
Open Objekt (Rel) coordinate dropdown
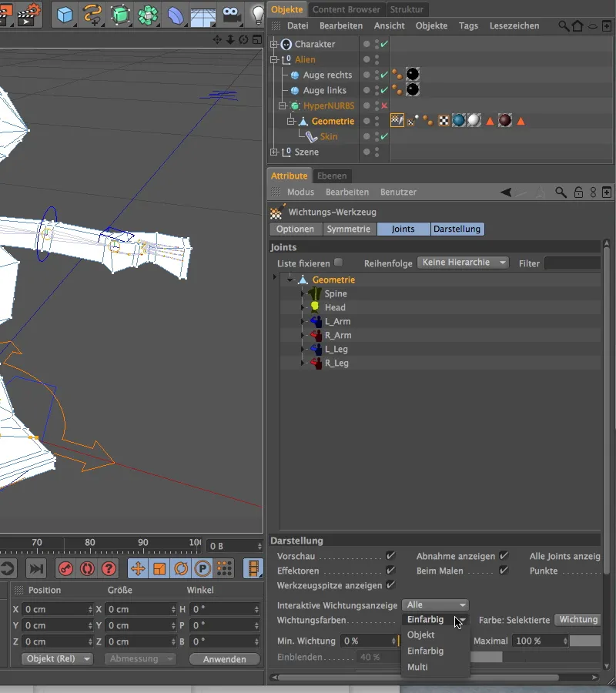click(x=57, y=658)
